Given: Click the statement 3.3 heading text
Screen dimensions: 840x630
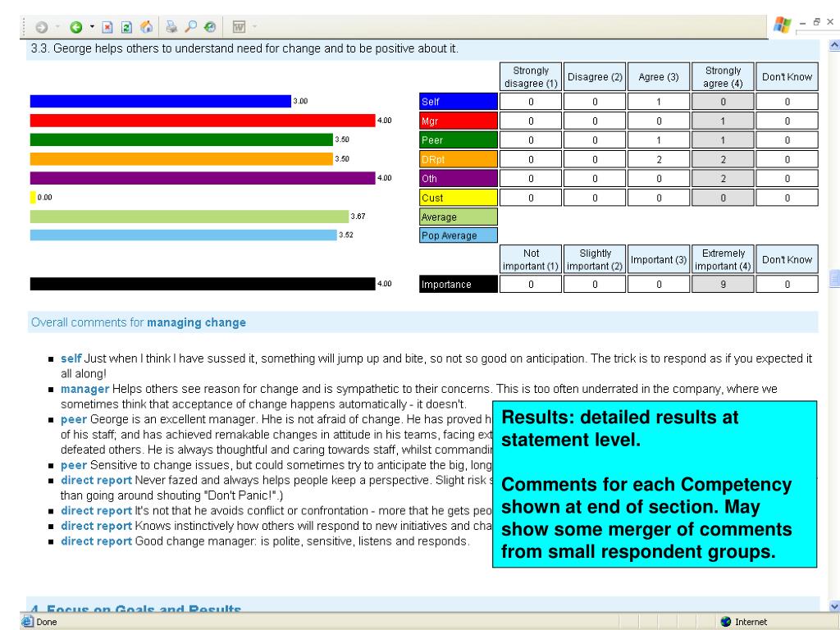Looking at the screenshot, I should [x=244, y=48].
